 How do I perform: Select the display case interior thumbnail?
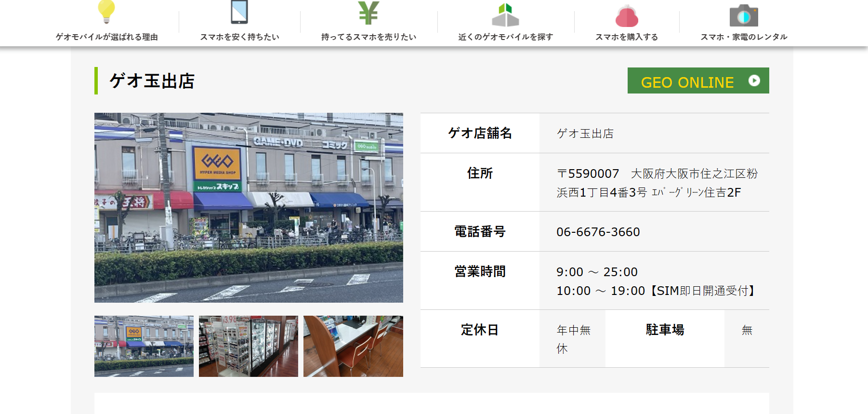[249, 346]
